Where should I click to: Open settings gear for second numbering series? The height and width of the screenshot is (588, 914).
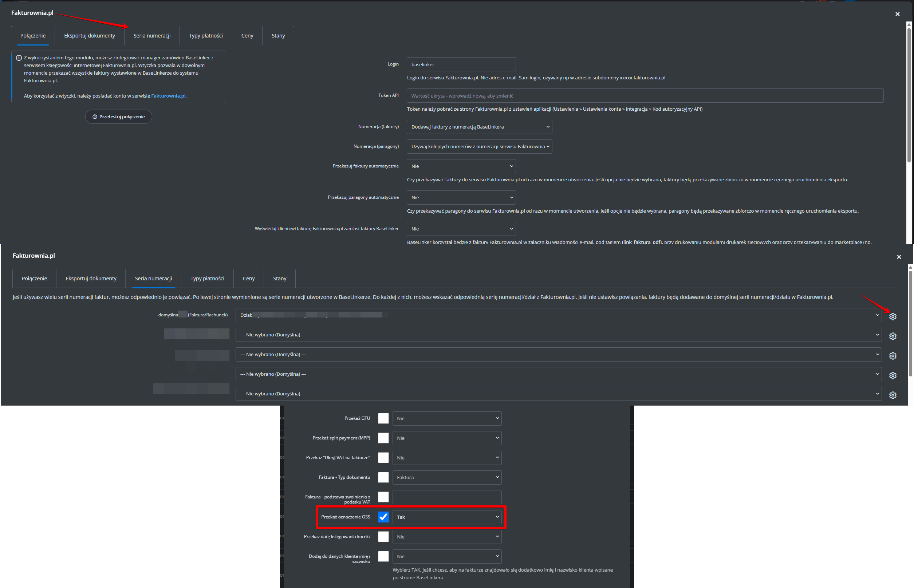893,336
